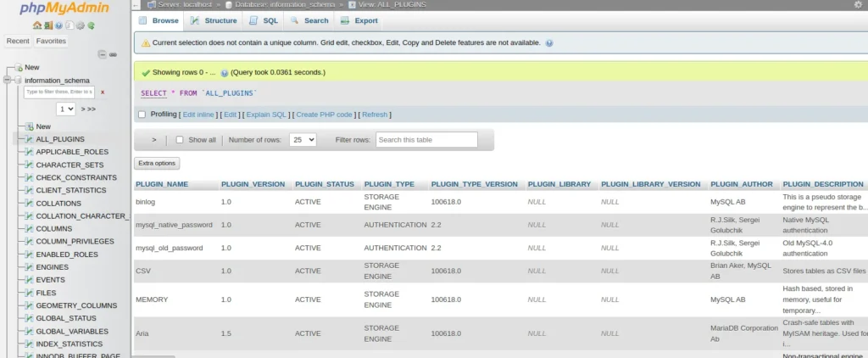The width and height of the screenshot is (868, 358).
Task: Click the COLUMNS view icon in tree
Action: tap(30, 229)
